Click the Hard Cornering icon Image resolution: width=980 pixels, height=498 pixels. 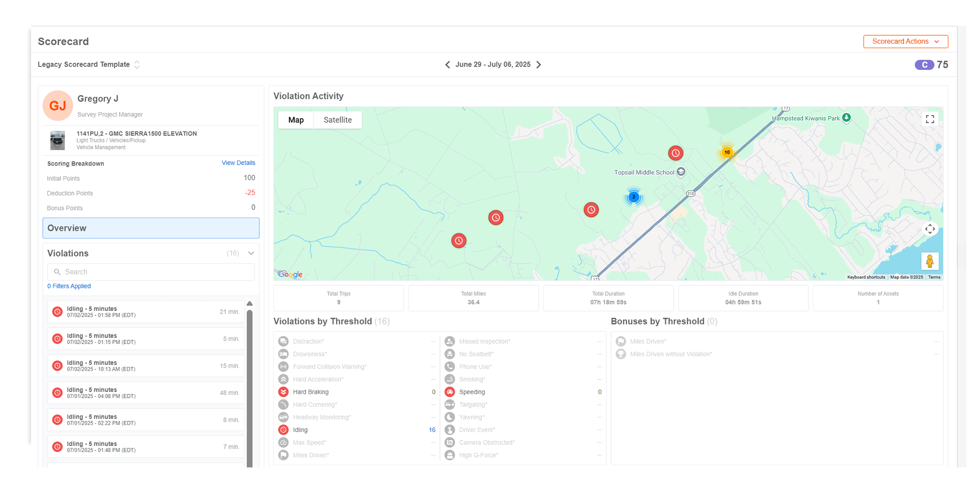click(x=283, y=405)
